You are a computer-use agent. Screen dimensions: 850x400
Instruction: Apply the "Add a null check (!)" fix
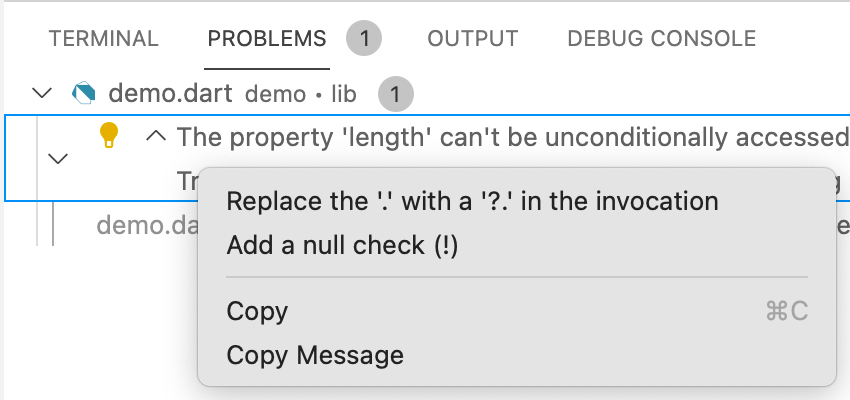[x=342, y=245]
